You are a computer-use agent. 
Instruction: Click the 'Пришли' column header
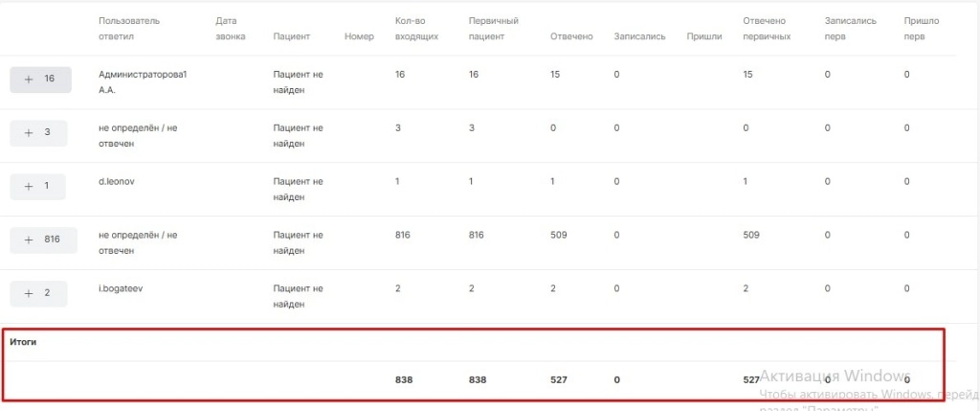click(704, 37)
